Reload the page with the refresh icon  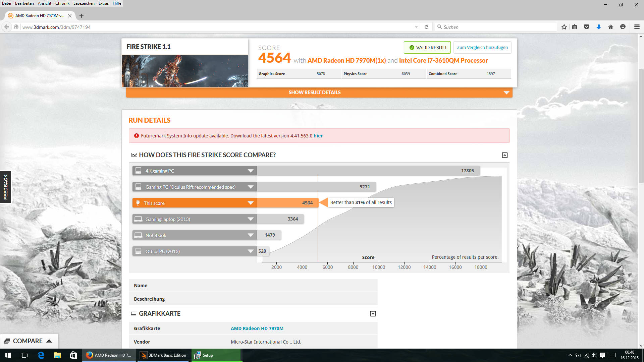(426, 27)
